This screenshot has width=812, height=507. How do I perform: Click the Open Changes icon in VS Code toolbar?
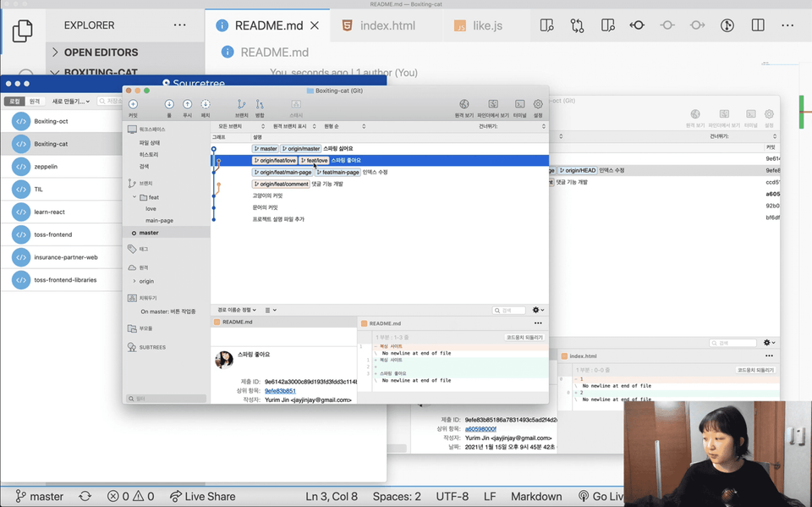[x=577, y=25]
